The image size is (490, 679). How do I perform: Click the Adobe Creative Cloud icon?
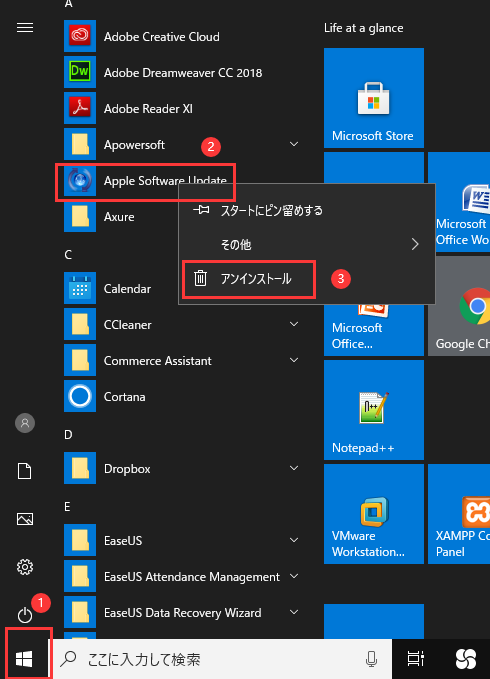click(80, 36)
